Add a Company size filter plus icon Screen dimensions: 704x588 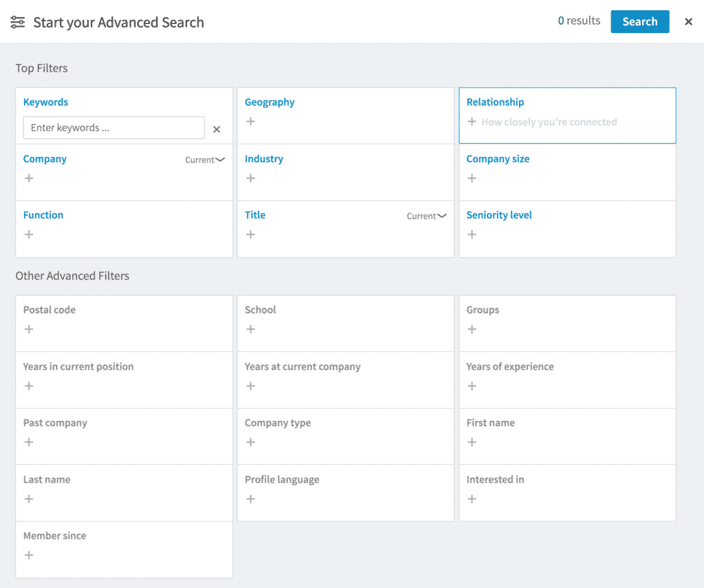click(472, 178)
